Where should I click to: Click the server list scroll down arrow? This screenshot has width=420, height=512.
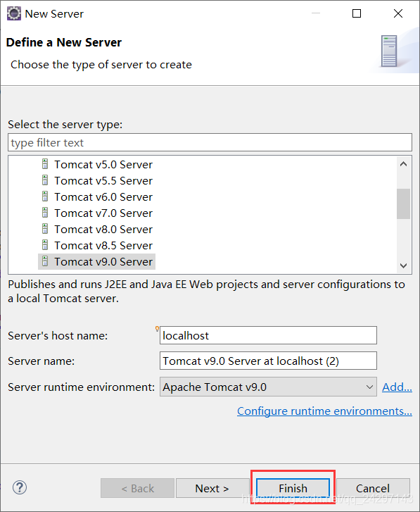(403, 266)
